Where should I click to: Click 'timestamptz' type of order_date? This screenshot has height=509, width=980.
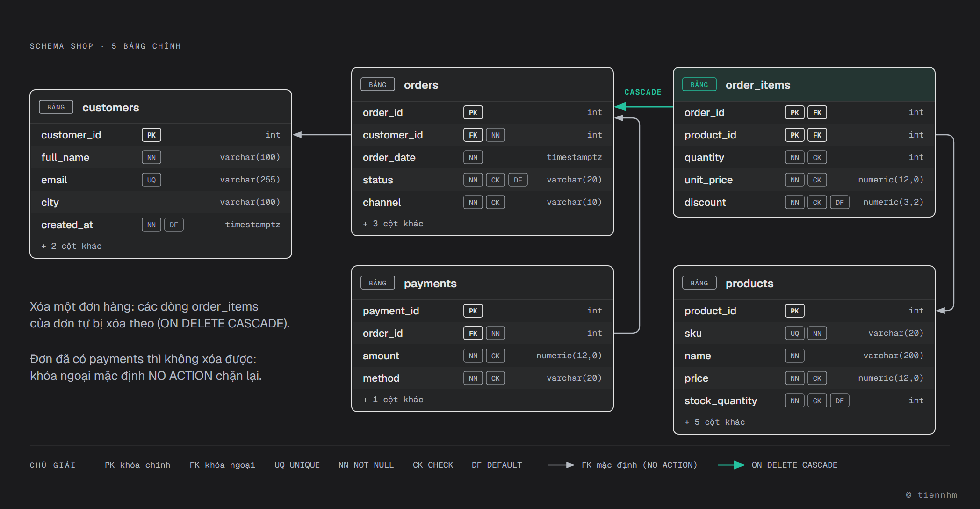(x=575, y=157)
